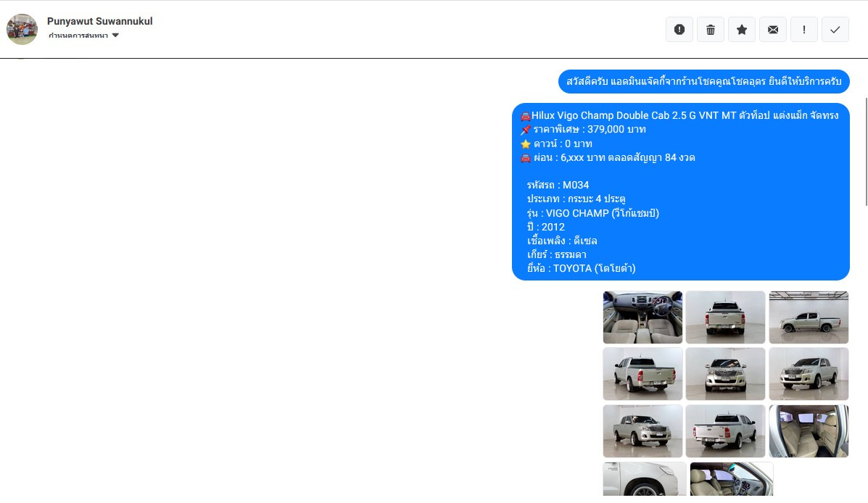The height and width of the screenshot is (503, 868).
Task: Mark conversation done with checkmark icon
Action: (x=835, y=29)
